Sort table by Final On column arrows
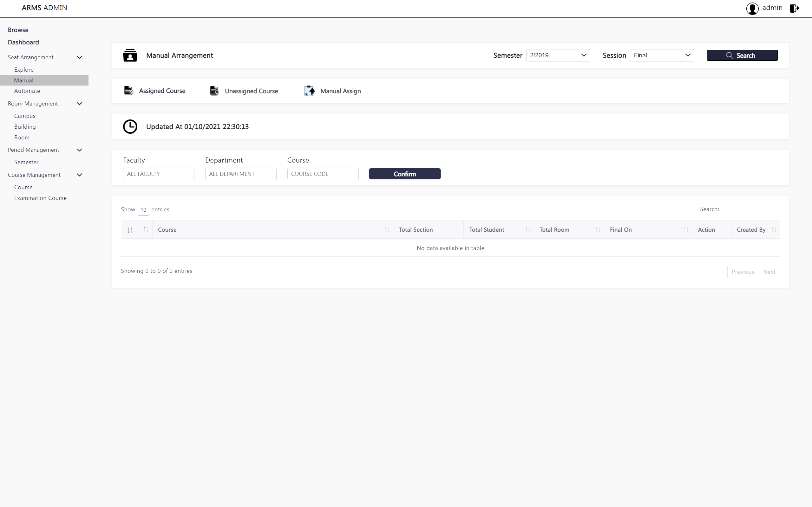Image resolution: width=812 pixels, height=507 pixels. tap(685, 230)
